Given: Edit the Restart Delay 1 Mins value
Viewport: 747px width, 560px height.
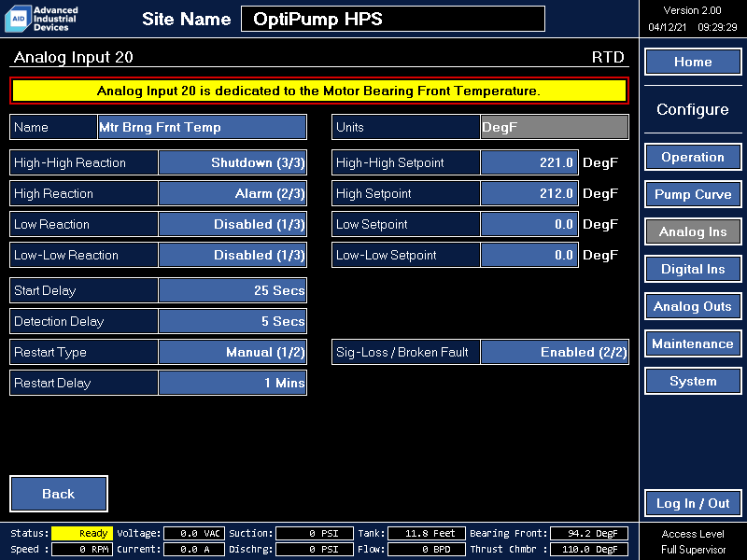Looking at the screenshot, I should [233, 383].
